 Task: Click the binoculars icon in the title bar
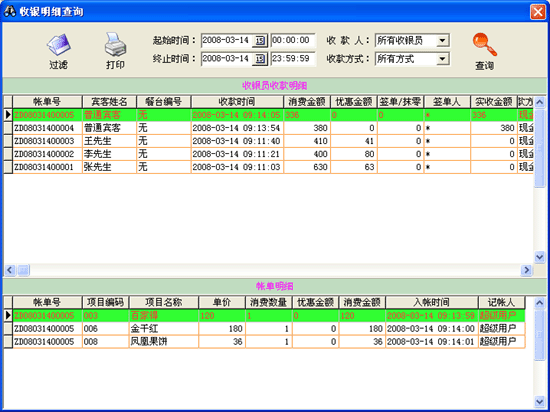tap(10, 11)
